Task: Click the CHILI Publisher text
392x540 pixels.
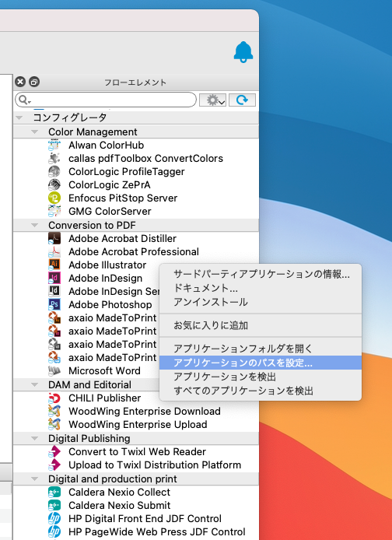Action: coord(105,398)
